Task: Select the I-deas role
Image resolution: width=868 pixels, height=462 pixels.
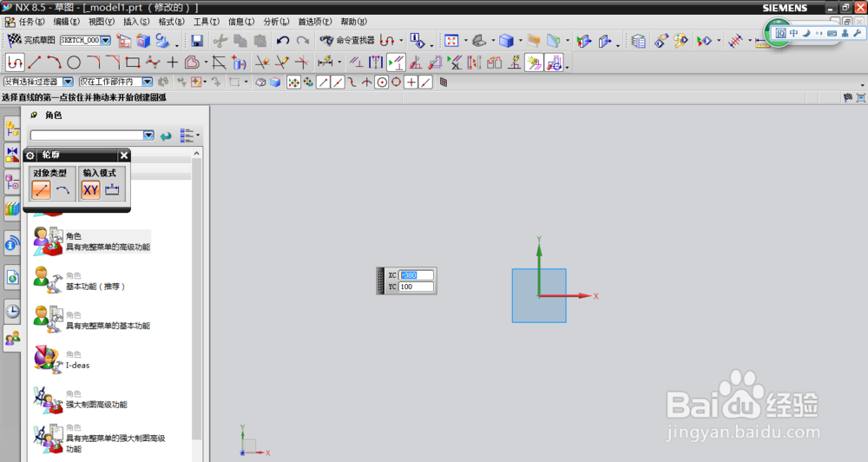Action: pyautogui.click(x=62, y=360)
